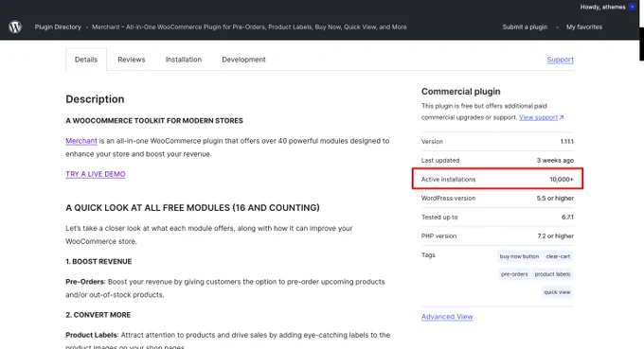Open the Support link
The image size is (644, 349).
561,60
